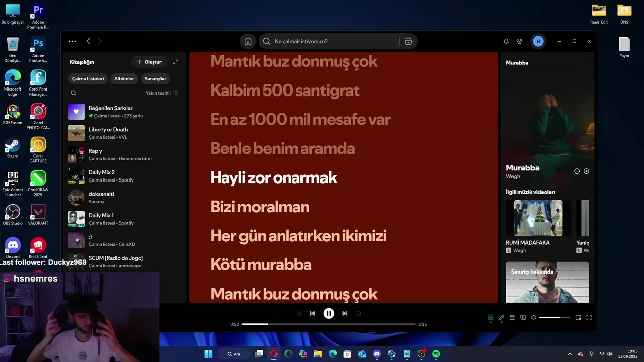Toggle shuffle mode
The image size is (644, 362).
[x=299, y=313]
